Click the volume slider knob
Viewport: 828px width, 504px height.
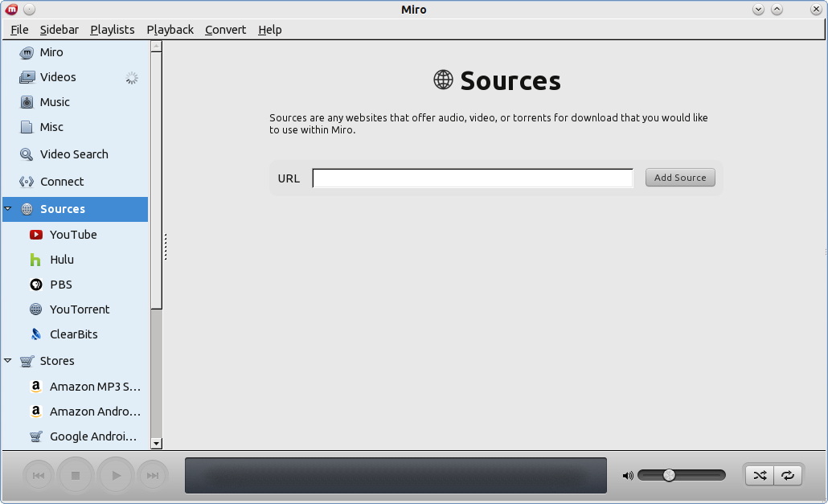pos(669,476)
